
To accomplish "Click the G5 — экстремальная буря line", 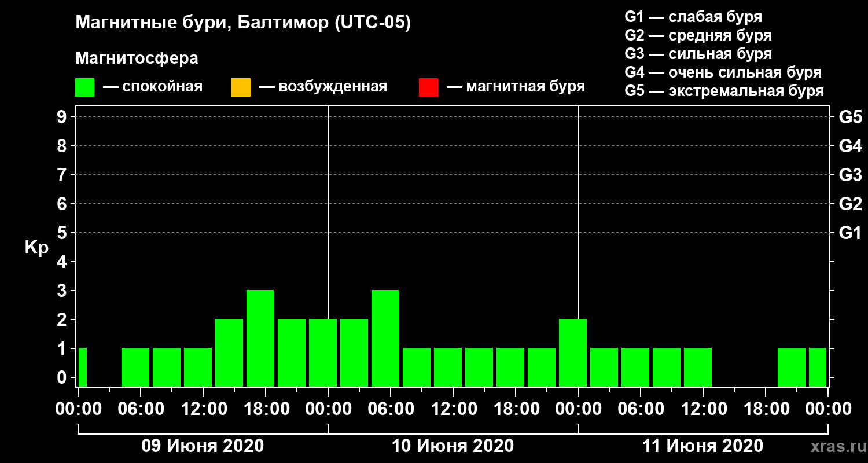I will click(724, 91).
